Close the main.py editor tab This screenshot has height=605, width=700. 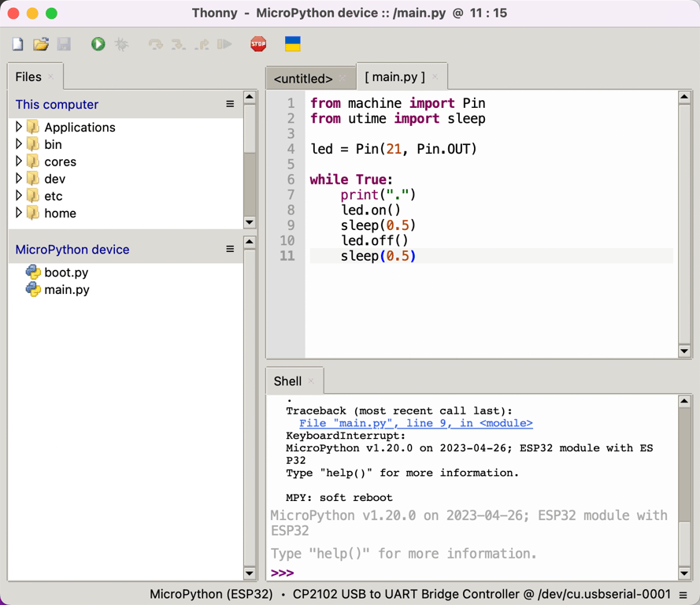[435, 77]
